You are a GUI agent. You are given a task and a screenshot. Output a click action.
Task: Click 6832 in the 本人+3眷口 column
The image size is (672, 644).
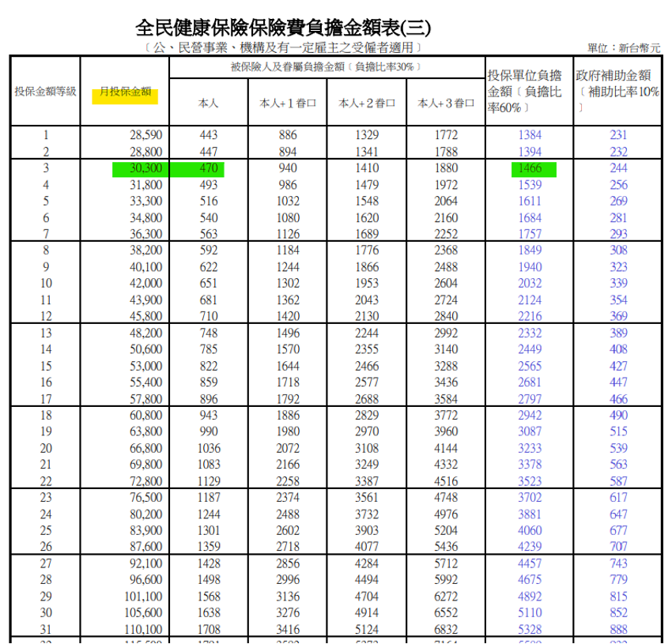[446, 630]
